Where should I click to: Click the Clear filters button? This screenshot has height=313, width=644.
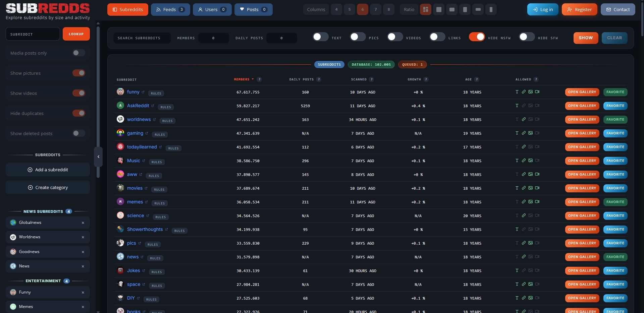tap(614, 38)
